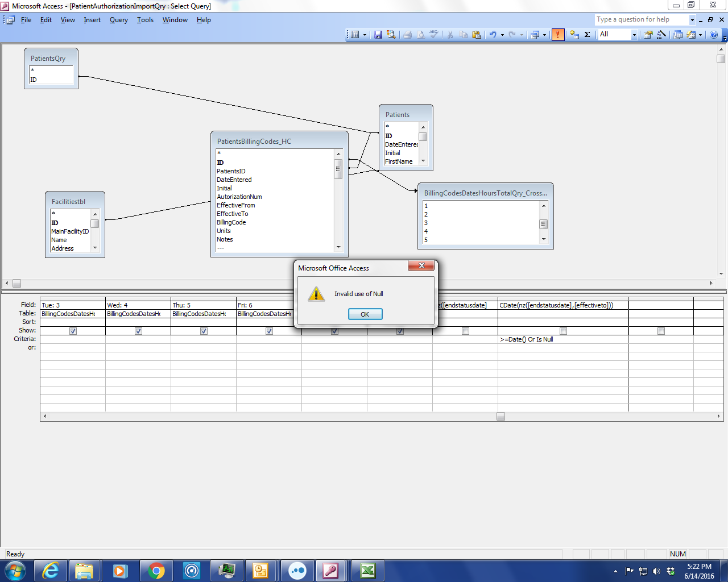Click the Copy toolbar icon
The image size is (728, 582).
tap(464, 35)
